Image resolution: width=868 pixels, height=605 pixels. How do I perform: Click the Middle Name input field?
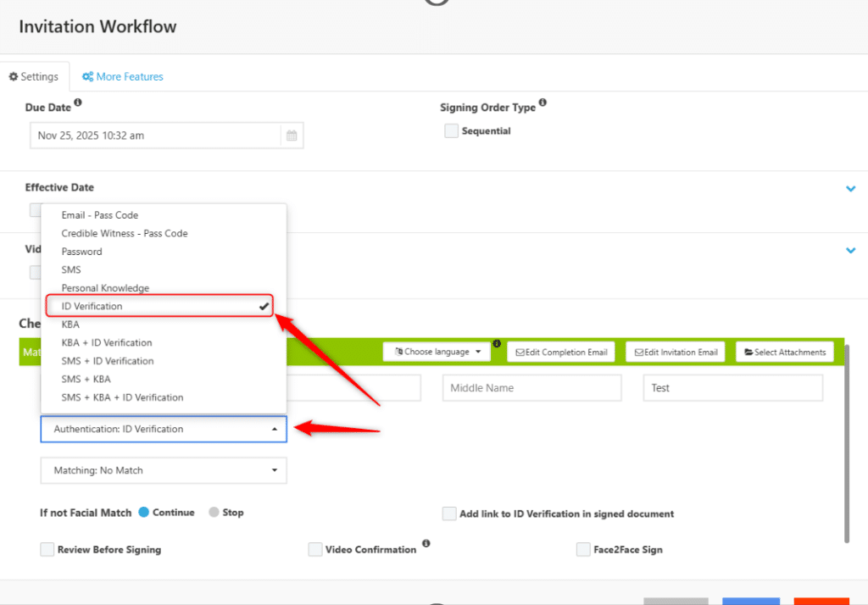coord(531,387)
